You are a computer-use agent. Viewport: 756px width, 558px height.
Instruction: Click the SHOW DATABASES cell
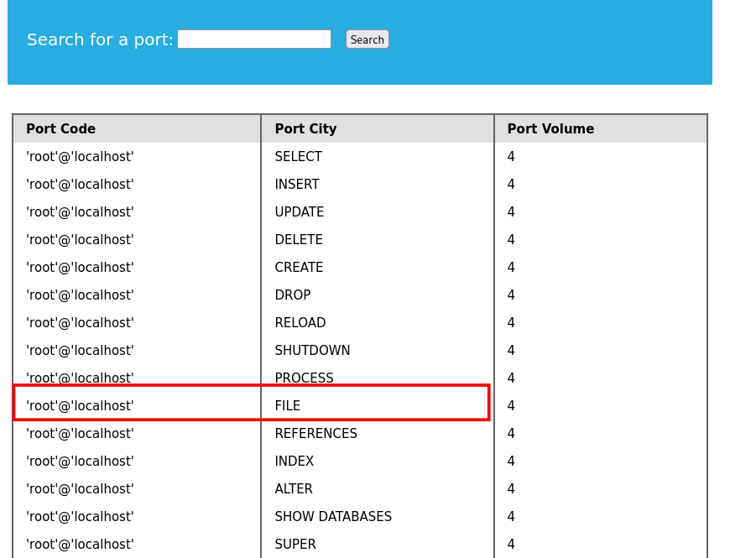point(333,517)
